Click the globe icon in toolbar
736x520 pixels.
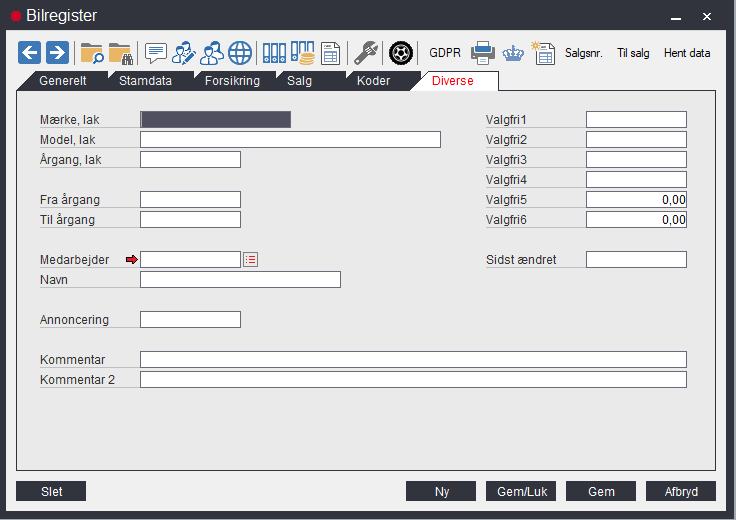click(x=240, y=53)
